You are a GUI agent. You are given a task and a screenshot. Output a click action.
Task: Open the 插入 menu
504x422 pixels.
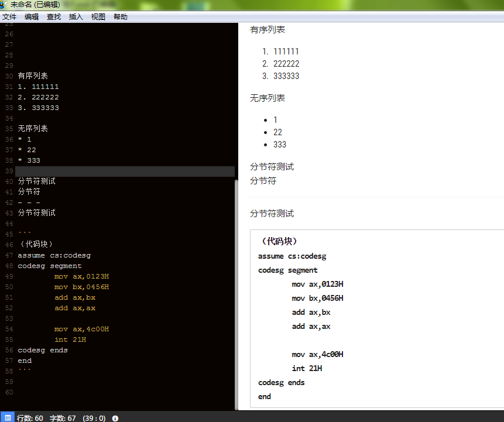(x=76, y=17)
